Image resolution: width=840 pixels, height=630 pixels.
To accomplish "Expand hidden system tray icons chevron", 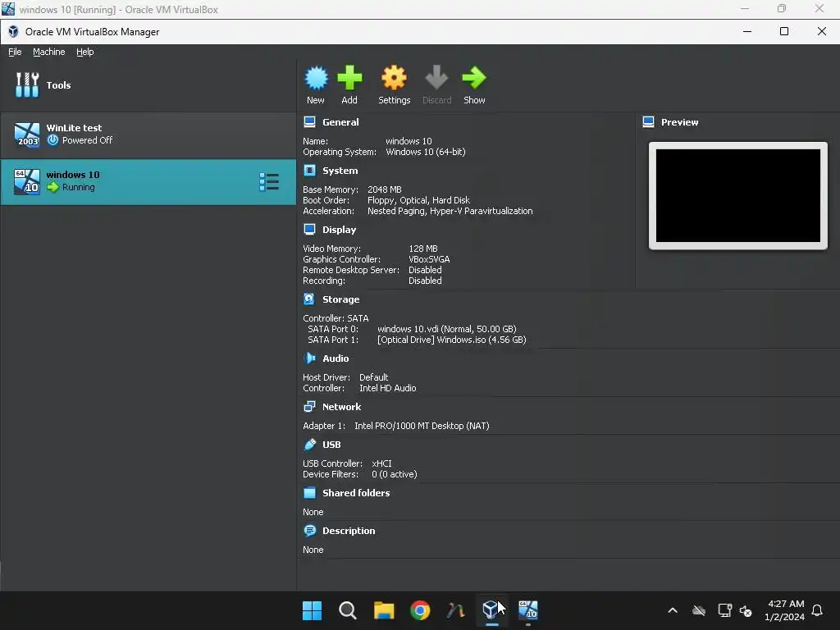I will [x=673, y=610].
